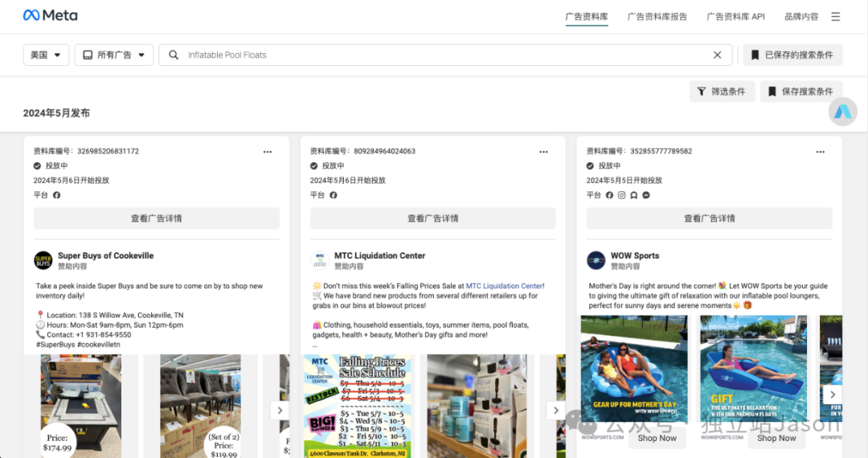Open 品牌内容 tab

point(801,17)
